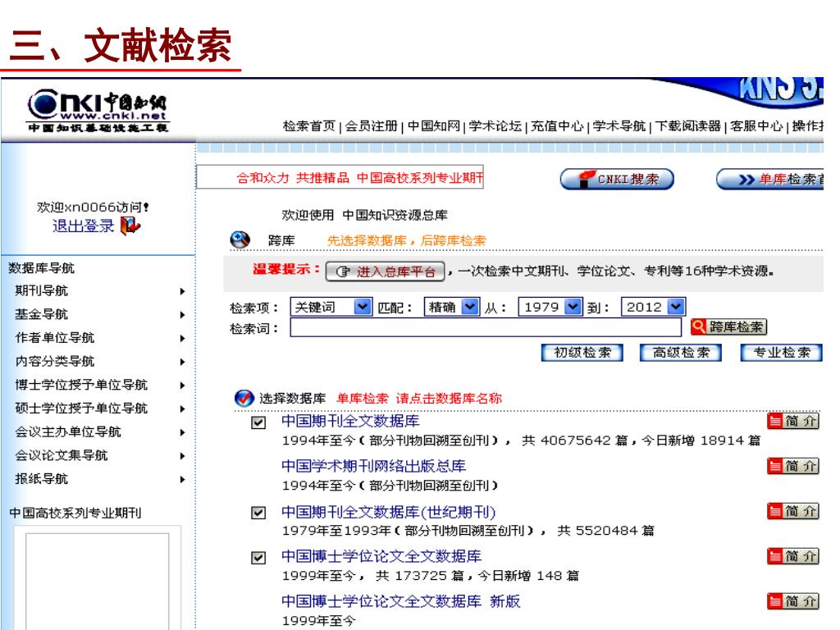Open 学术导航 in top navigation
Image resolution: width=840 pixels, height=630 pixels.
[x=619, y=126]
